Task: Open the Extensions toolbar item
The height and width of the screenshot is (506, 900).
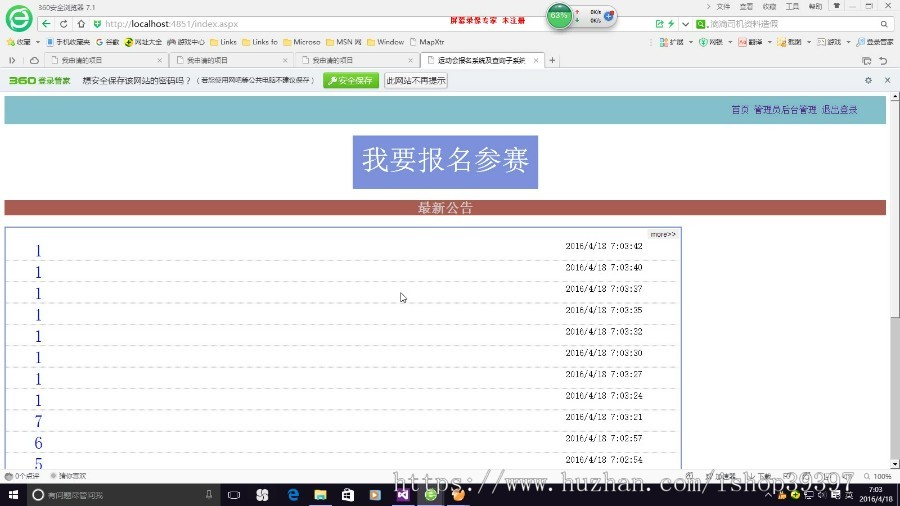Action: point(672,42)
